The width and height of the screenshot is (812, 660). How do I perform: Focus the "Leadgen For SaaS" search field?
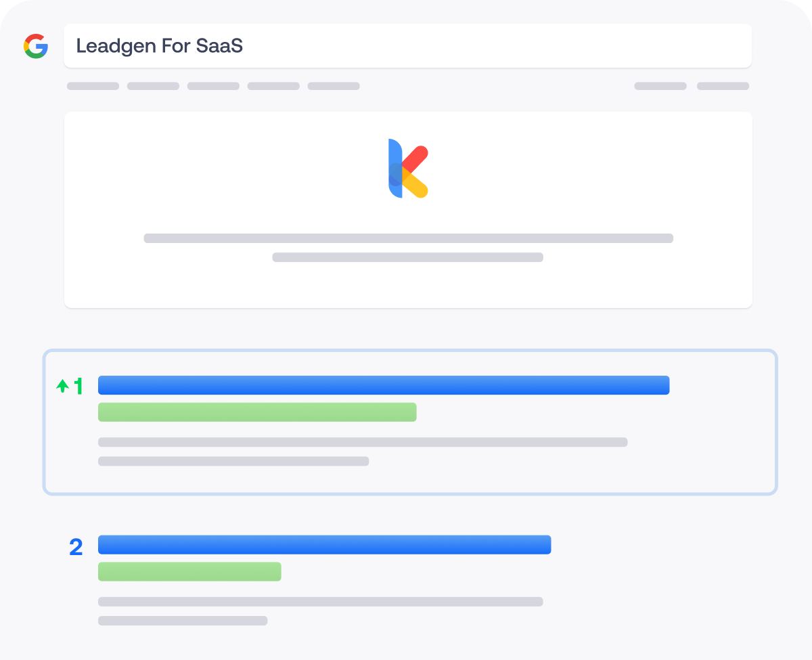407,46
